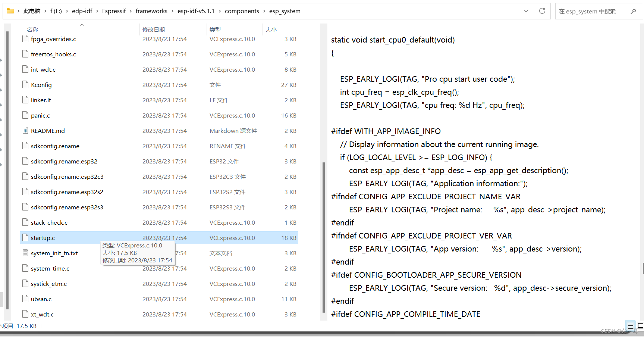Open frameworks breadcrumb folder

(x=151, y=11)
